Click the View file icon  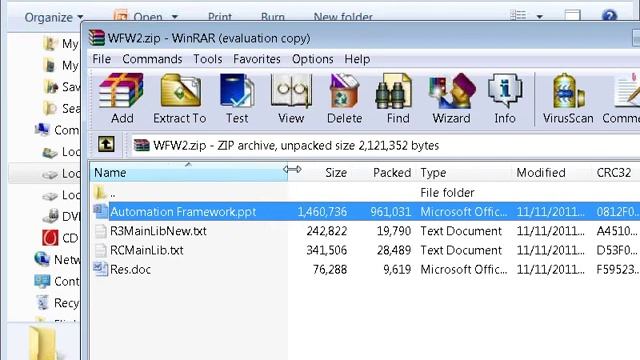point(291,91)
